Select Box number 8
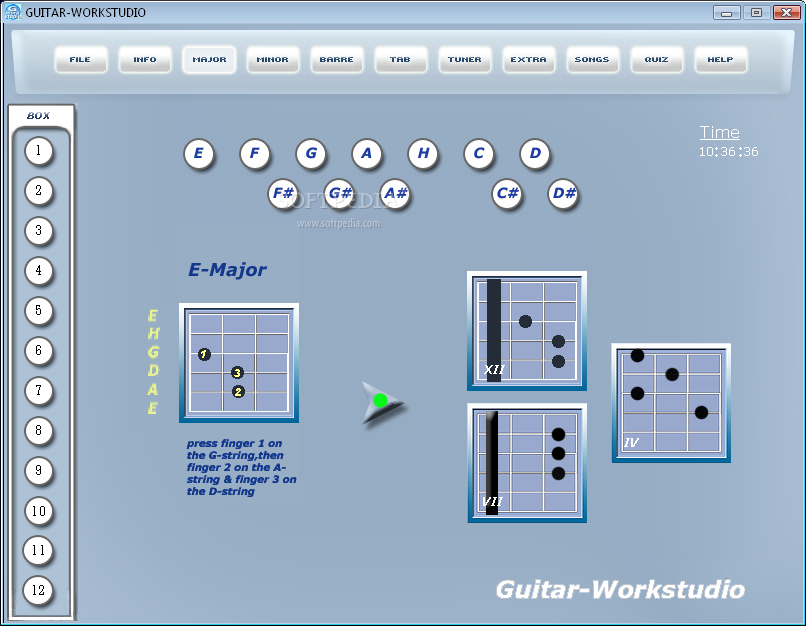This screenshot has width=806, height=626. click(39, 431)
